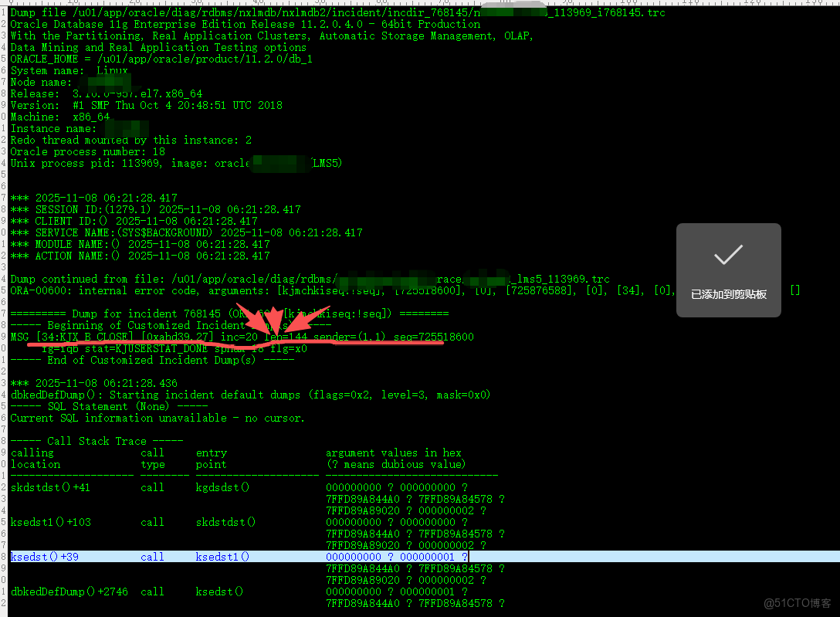Click the 'Instance name:' line

pyautogui.click(x=80, y=128)
